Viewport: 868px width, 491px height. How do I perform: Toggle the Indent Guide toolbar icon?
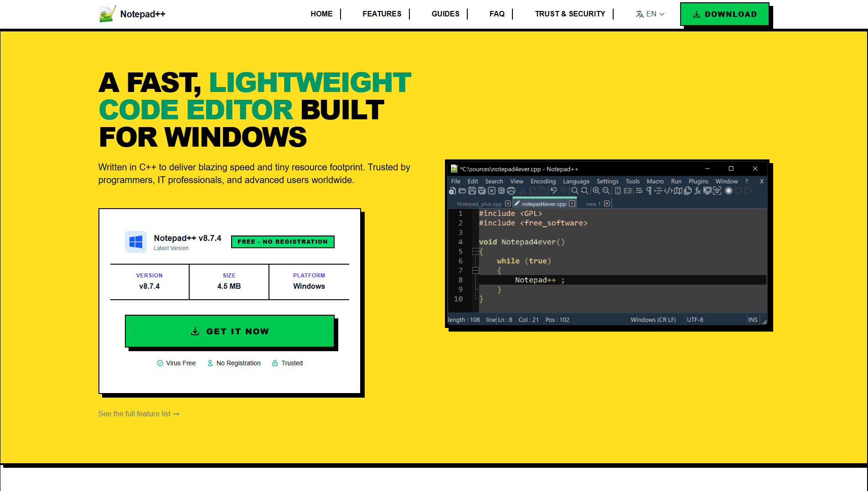[x=658, y=191]
